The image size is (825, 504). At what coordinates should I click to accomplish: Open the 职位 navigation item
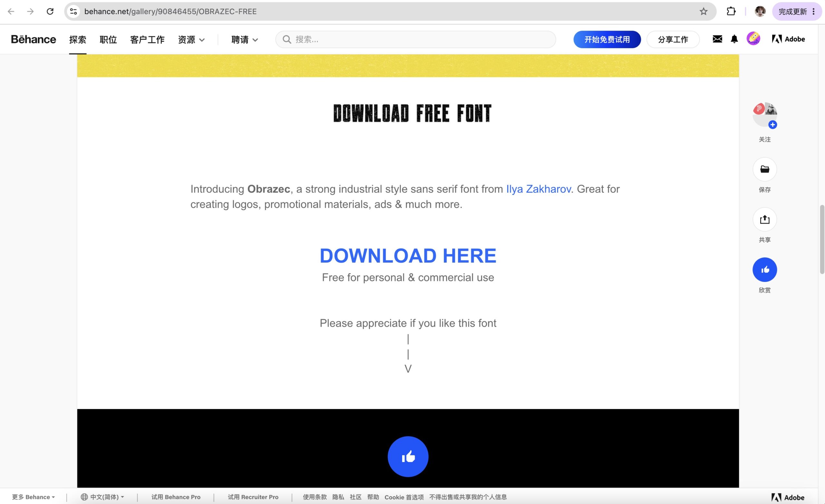108,40
